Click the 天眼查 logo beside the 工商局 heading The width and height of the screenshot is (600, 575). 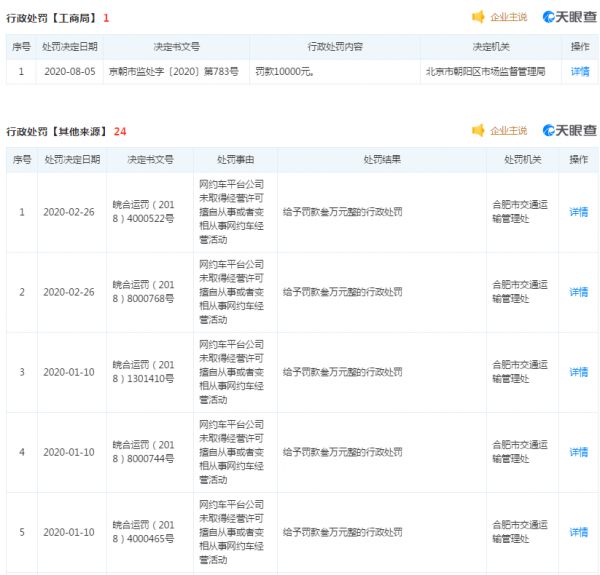569,17
